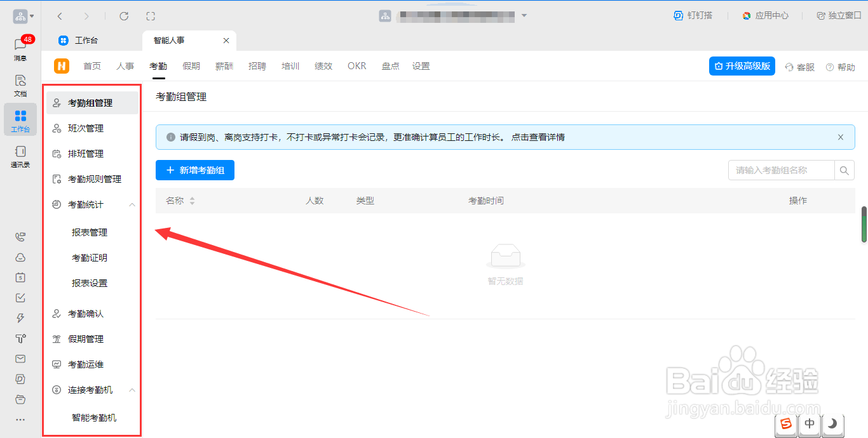Image resolution: width=868 pixels, height=438 pixels.
Task: Click the magnifier icon in the search box
Action: click(x=844, y=170)
